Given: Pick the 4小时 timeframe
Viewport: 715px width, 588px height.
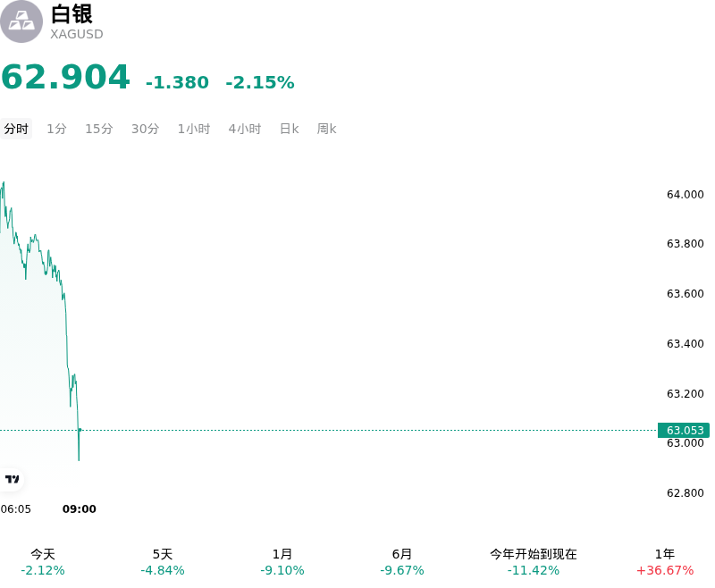Looking at the screenshot, I should 245,129.
